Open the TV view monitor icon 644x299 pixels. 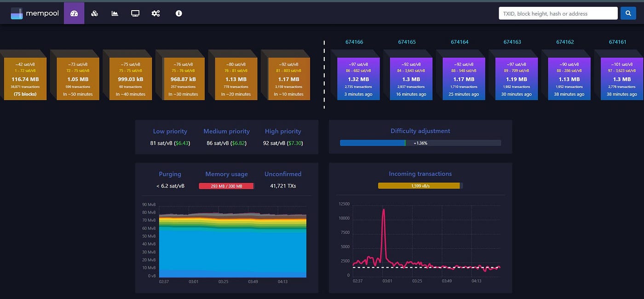coord(135,13)
